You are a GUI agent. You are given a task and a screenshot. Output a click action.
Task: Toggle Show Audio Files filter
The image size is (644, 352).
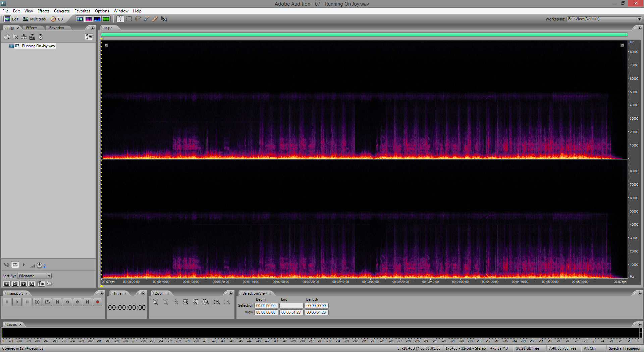(6, 284)
